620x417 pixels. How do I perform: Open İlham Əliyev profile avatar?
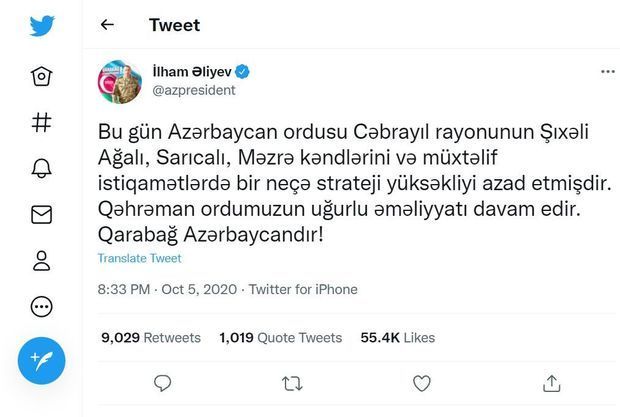(x=120, y=82)
